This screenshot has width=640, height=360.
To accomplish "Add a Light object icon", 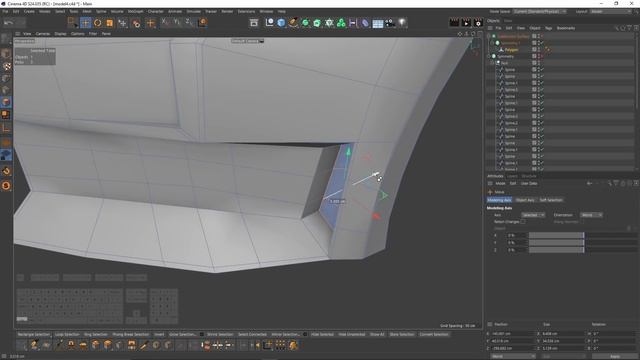I will [402, 23].
